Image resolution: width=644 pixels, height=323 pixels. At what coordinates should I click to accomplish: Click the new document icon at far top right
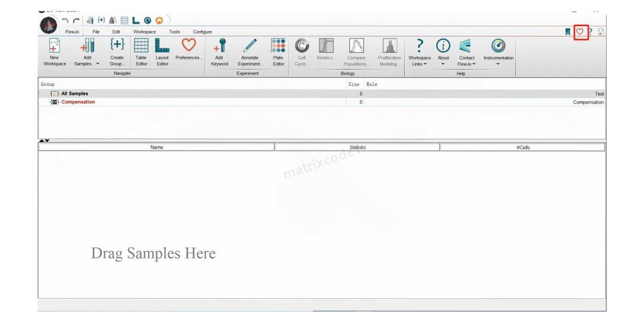pos(601,32)
